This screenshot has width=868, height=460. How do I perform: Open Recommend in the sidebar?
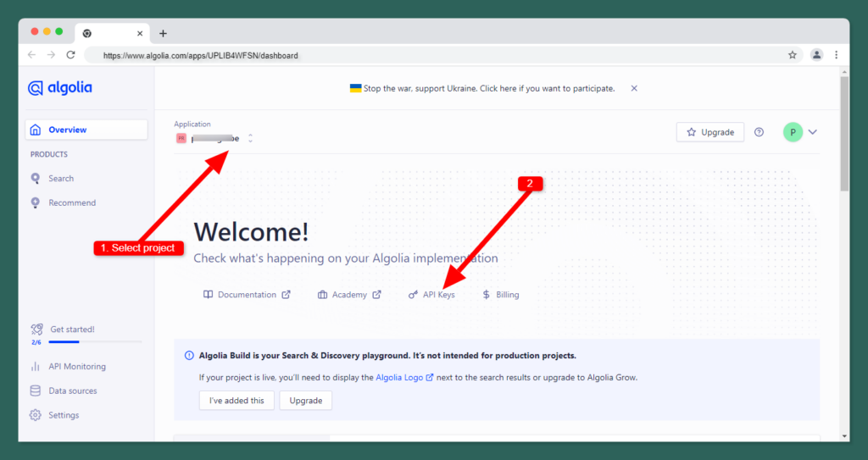(71, 203)
